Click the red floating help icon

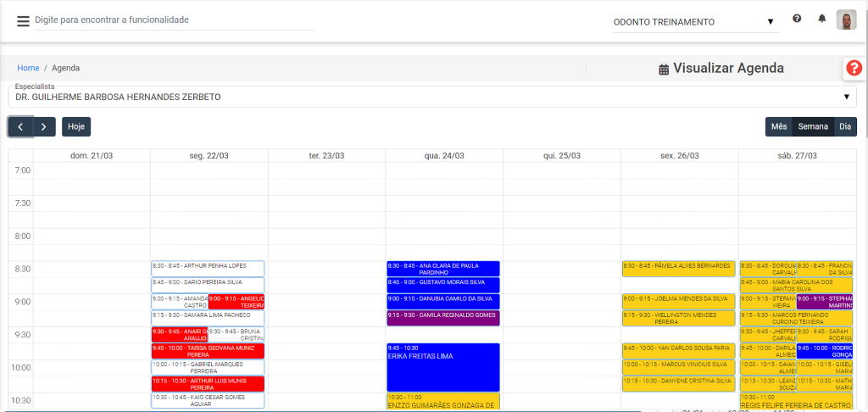(854, 69)
